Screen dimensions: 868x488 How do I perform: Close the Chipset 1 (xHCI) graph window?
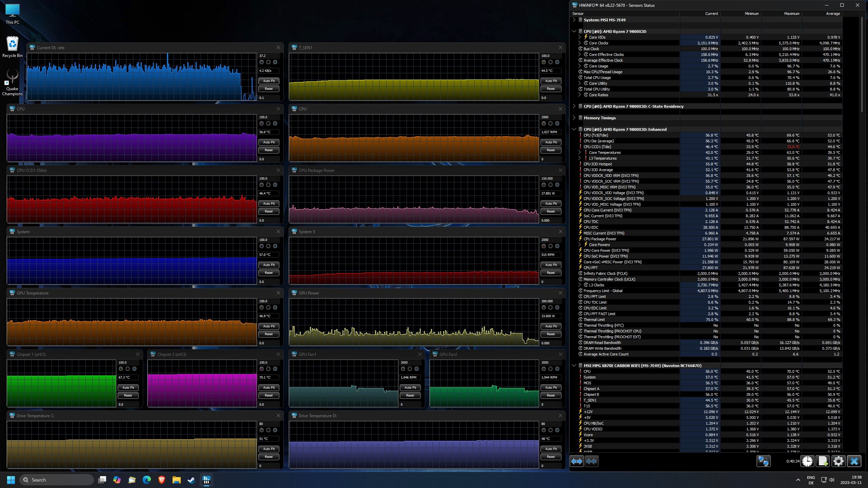[x=138, y=354]
